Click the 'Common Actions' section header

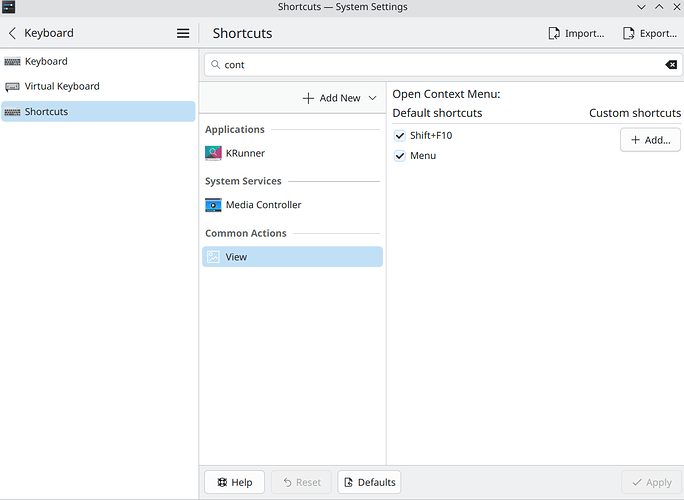tap(246, 233)
